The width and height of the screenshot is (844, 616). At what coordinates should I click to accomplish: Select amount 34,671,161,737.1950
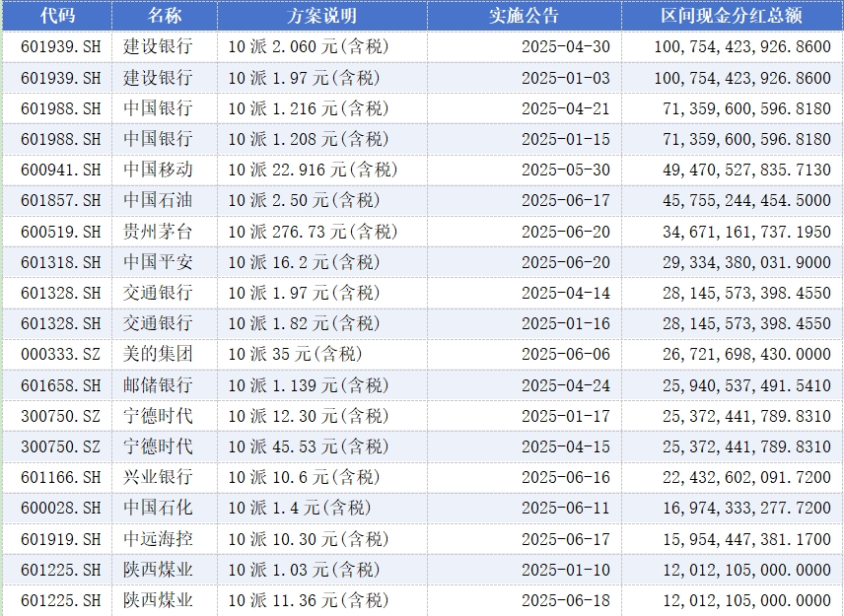click(x=732, y=232)
